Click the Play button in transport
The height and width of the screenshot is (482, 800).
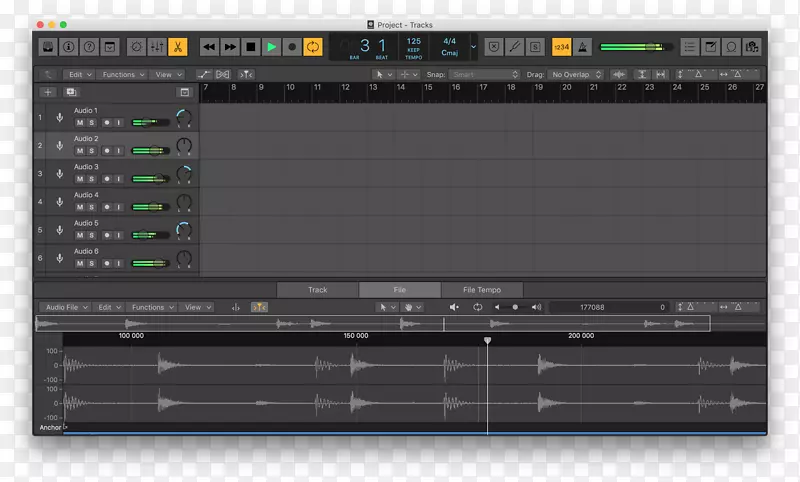point(271,47)
